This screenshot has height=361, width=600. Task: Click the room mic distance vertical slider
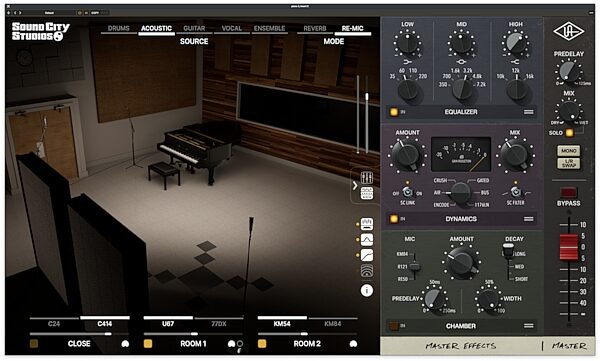(367, 114)
